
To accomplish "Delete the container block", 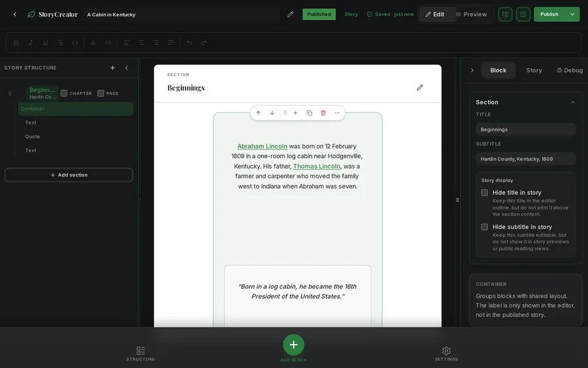I will [x=323, y=113].
